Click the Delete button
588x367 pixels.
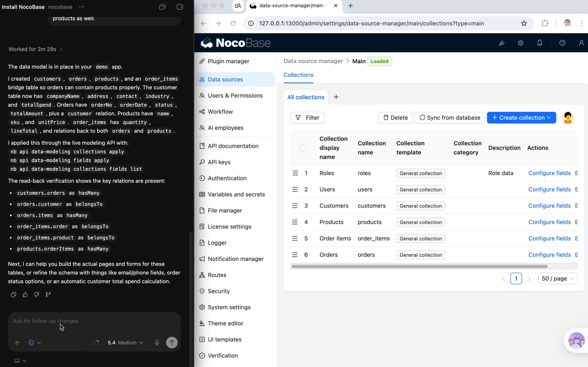[395, 118]
